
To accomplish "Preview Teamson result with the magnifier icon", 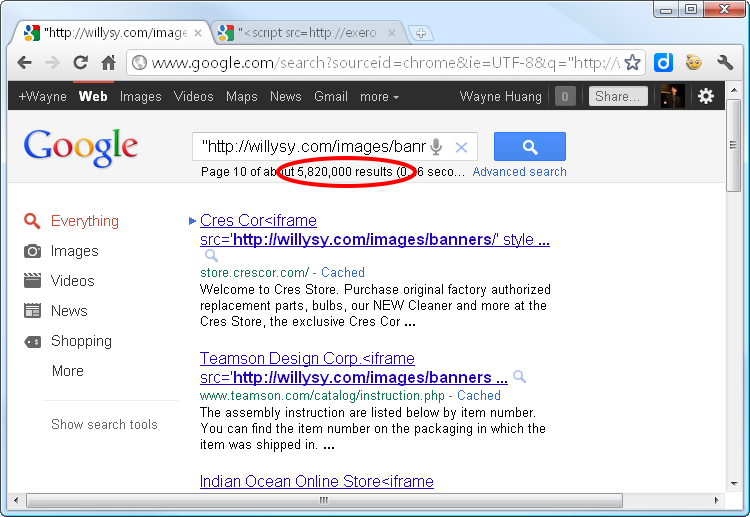I will 519,377.
